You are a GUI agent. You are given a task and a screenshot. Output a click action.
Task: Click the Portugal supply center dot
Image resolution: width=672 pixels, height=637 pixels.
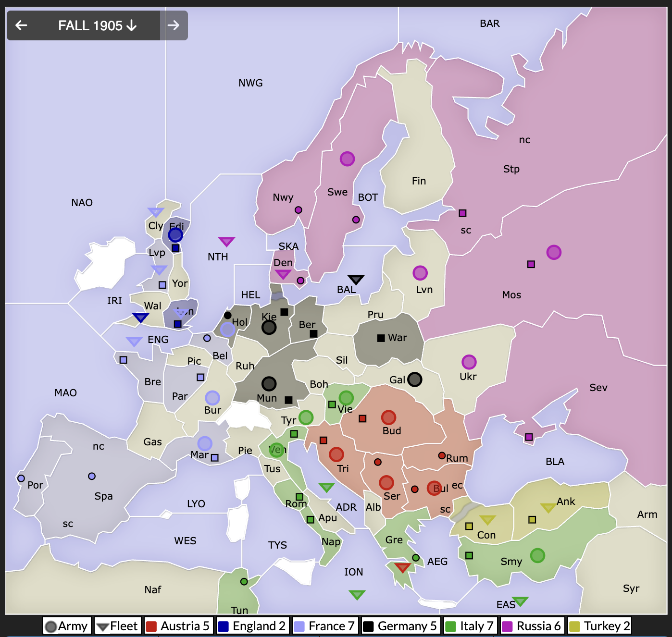pyautogui.click(x=21, y=478)
